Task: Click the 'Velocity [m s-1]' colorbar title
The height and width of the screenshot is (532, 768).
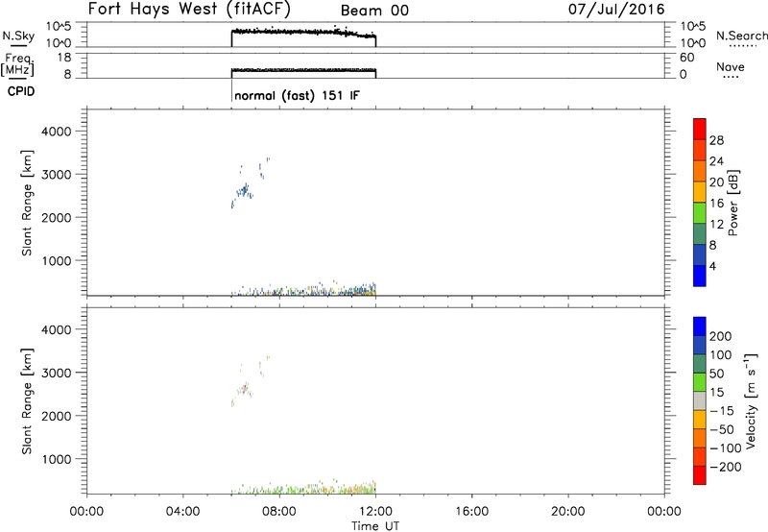Action: (751, 400)
